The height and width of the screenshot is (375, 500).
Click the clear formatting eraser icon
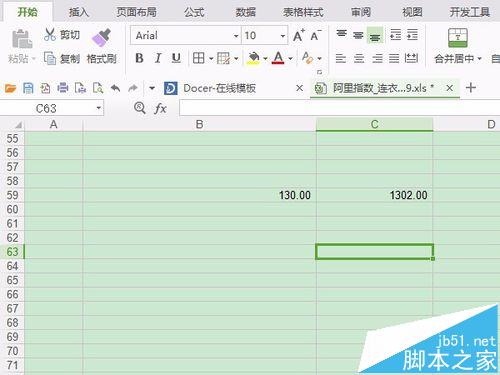307,58
